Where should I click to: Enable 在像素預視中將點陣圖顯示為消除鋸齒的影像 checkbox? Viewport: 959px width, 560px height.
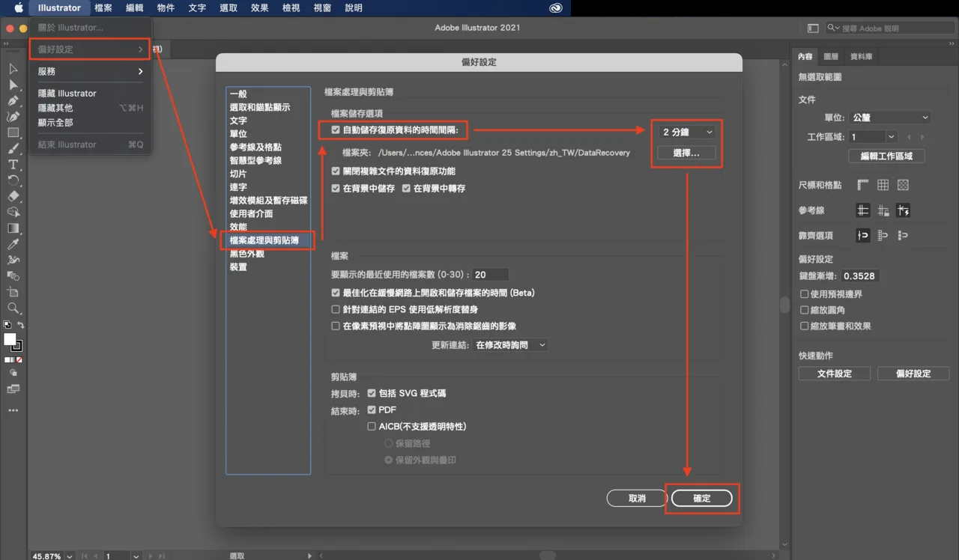336,326
